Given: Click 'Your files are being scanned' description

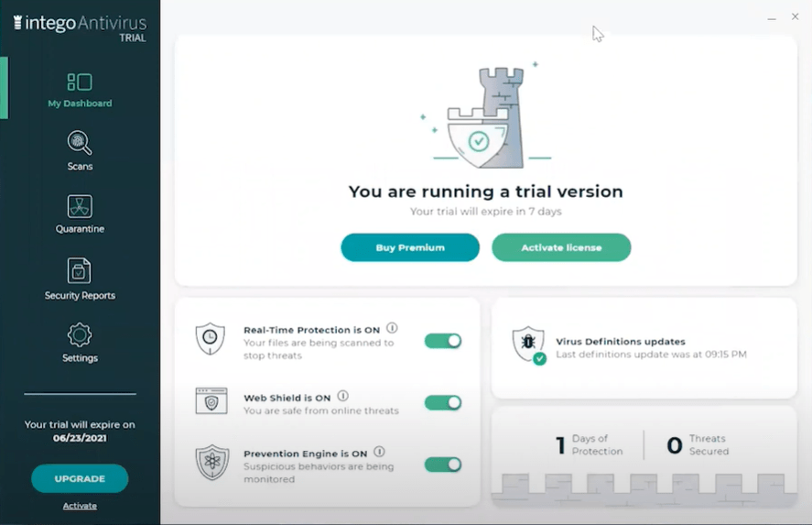Looking at the screenshot, I should pyautogui.click(x=319, y=349).
